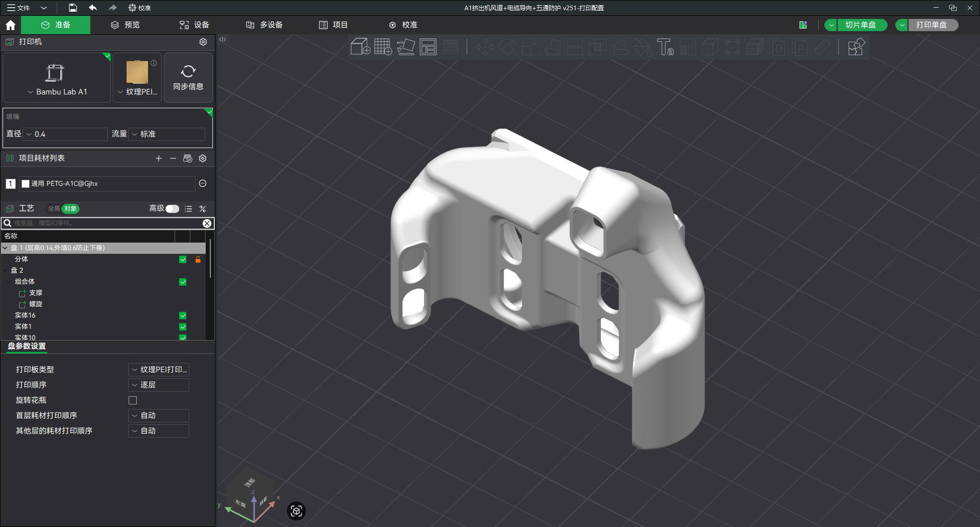Open the 打印单盘 print options arrow

(x=902, y=25)
